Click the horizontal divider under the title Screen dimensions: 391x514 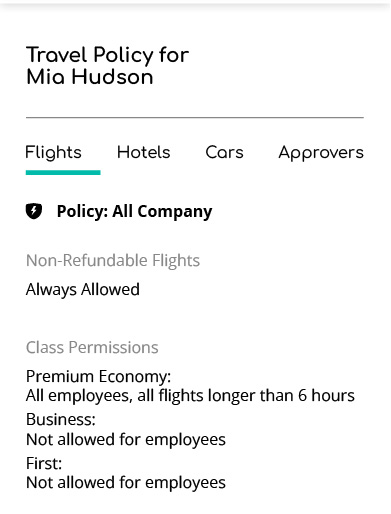(x=195, y=117)
